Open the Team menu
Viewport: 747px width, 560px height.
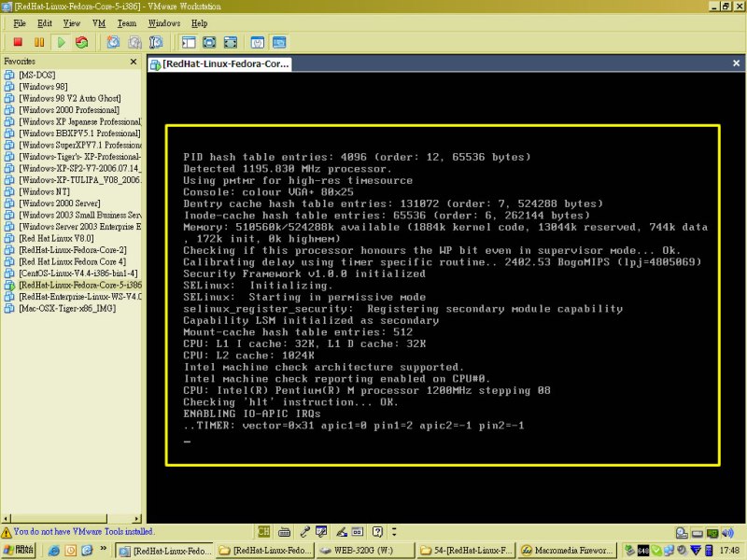click(x=127, y=23)
